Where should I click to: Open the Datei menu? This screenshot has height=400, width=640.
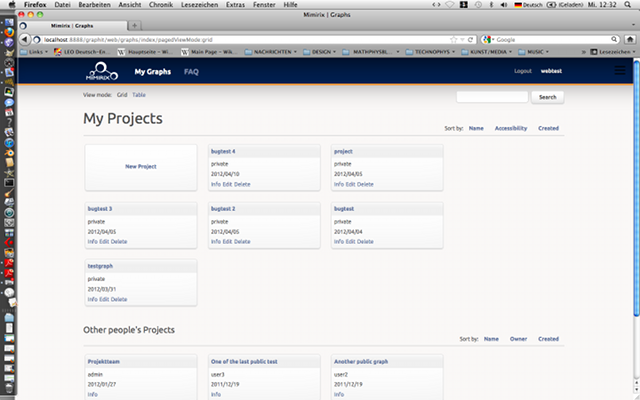click(62, 5)
